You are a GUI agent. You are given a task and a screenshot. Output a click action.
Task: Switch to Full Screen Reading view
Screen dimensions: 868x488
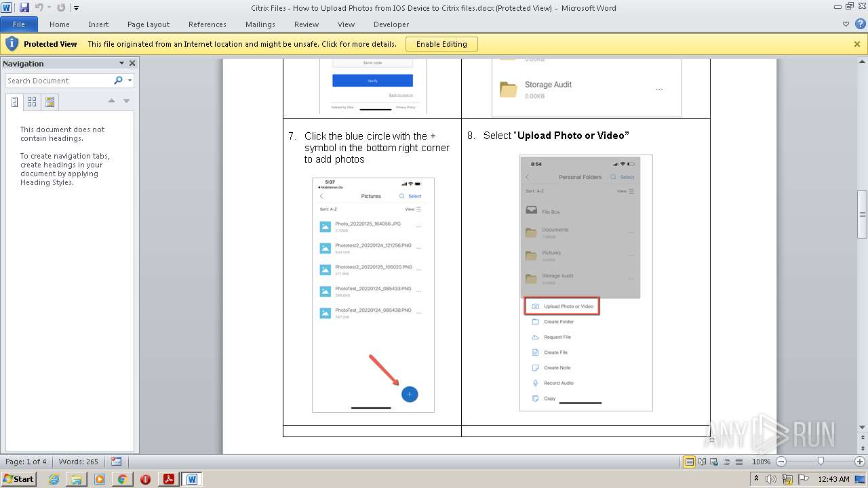click(702, 462)
